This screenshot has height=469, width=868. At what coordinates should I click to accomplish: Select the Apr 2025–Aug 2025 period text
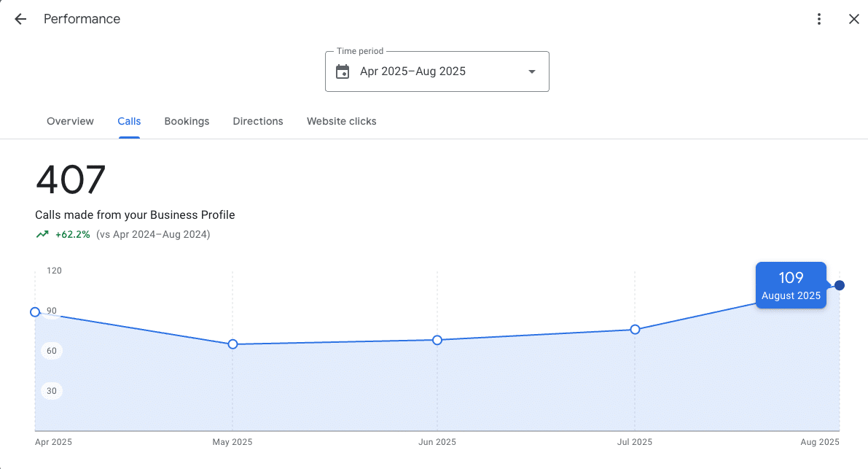[413, 71]
